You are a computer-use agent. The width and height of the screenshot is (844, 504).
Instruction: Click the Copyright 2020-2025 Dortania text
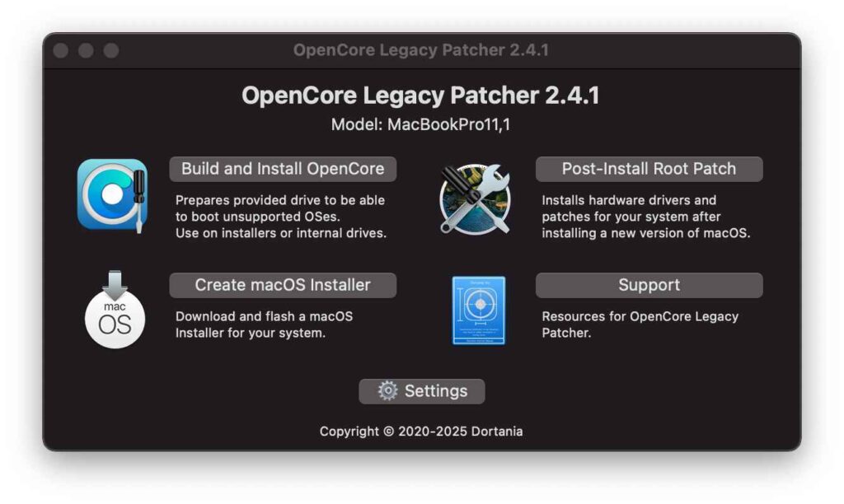coord(422,431)
